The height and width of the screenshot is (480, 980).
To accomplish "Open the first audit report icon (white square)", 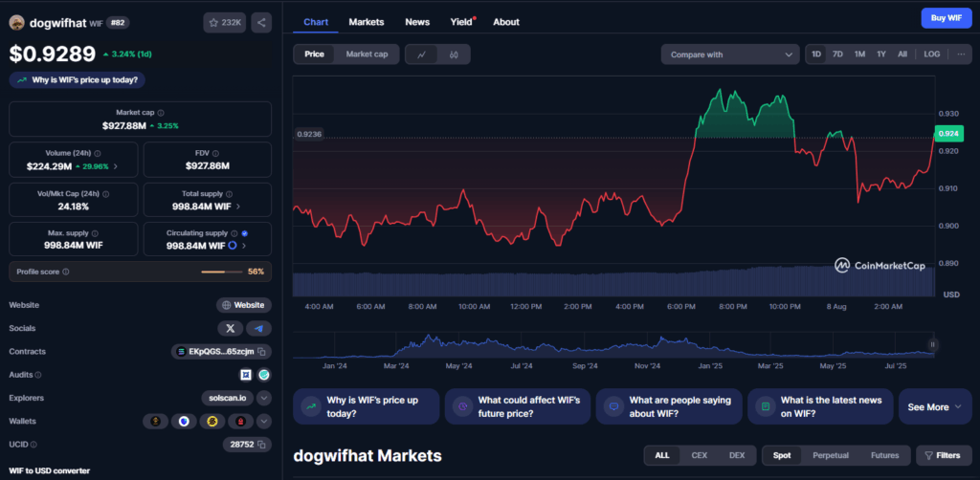I will pos(246,375).
